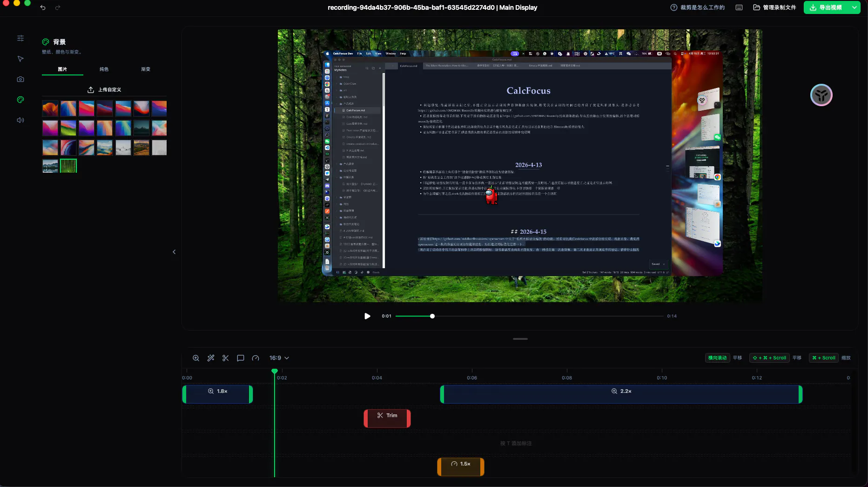Click the 导出视频 export button
868x487 pixels.
click(x=827, y=7)
